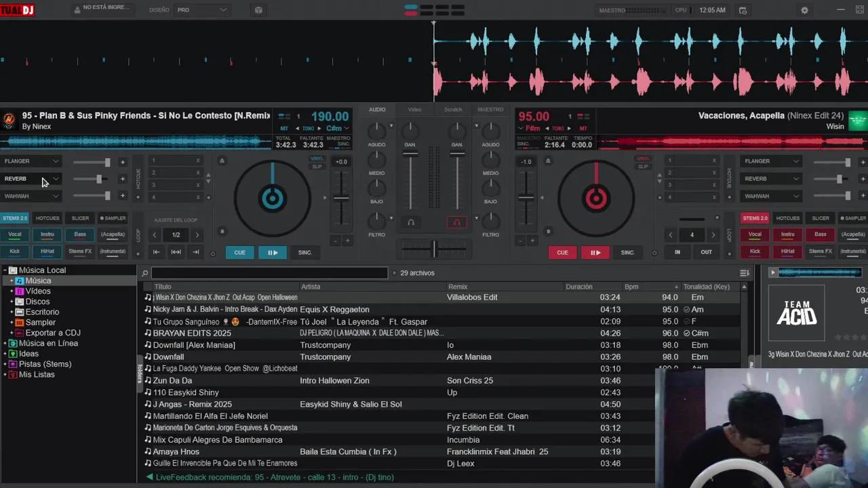Select right deck SAMPLER pad tab

tap(853, 218)
